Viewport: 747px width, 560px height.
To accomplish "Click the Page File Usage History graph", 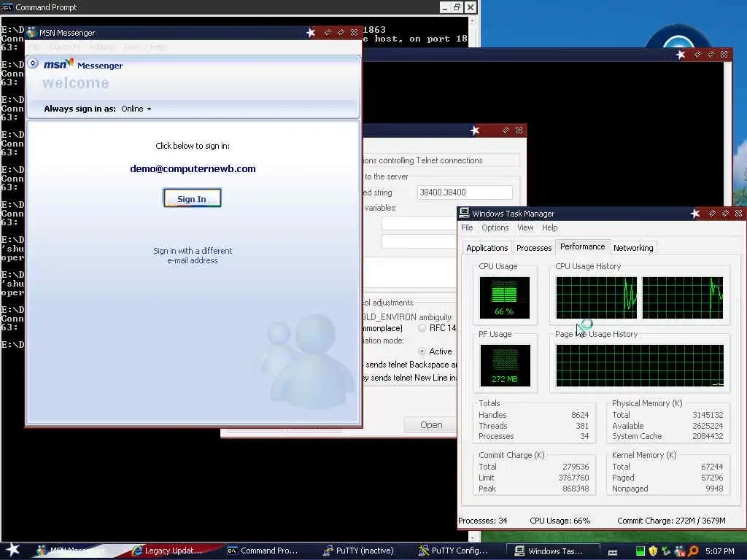I will (x=639, y=365).
